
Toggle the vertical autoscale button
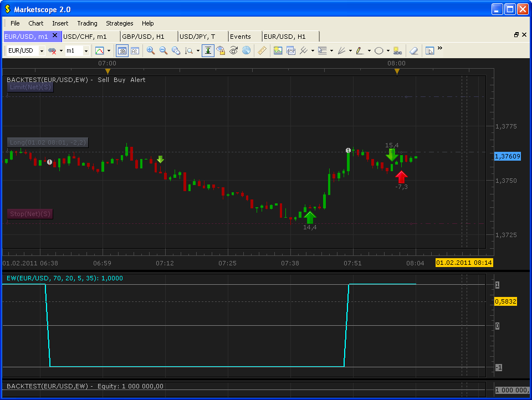point(208,50)
